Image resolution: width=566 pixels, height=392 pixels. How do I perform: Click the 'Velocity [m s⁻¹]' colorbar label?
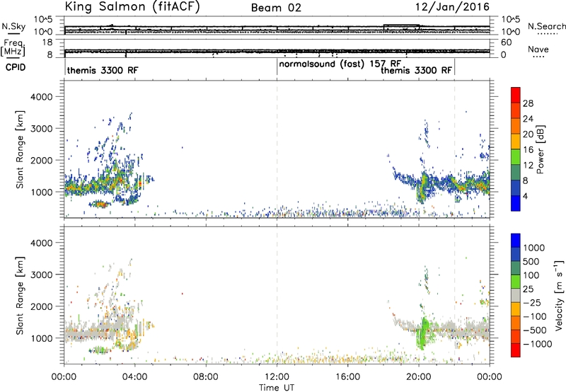tap(559, 295)
